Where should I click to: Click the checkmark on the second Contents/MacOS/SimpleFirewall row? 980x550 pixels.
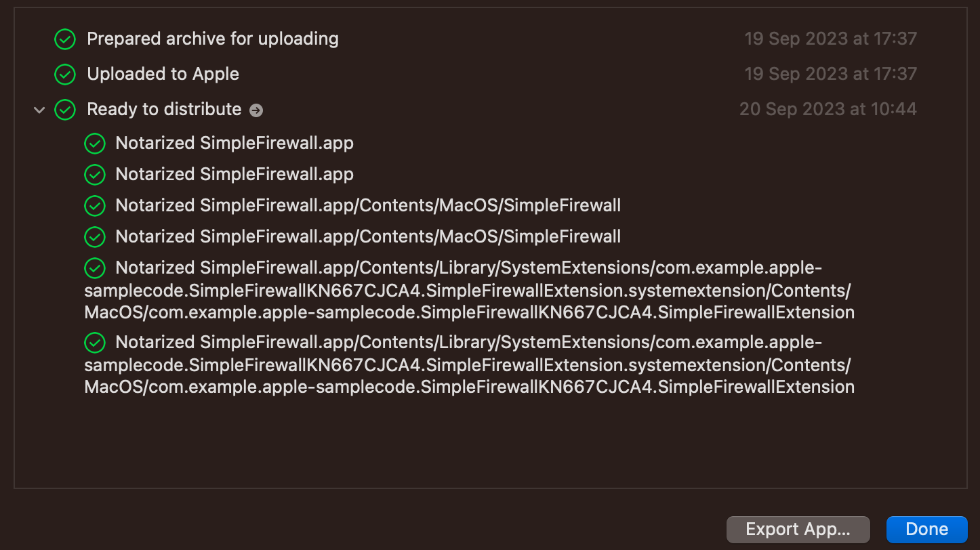tap(94, 236)
